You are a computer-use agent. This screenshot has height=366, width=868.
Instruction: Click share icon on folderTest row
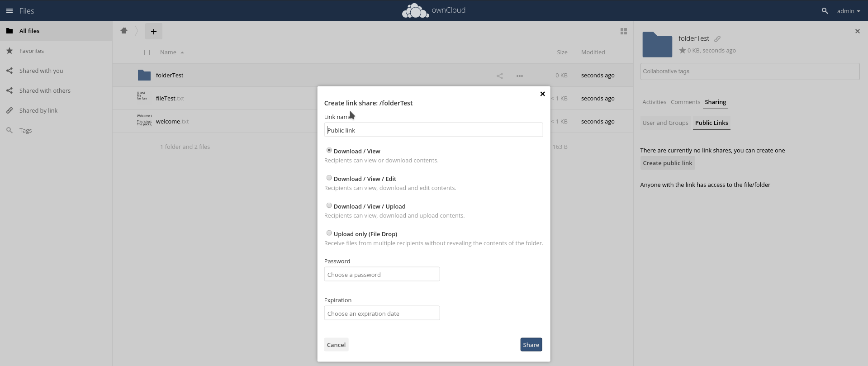point(500,76)
